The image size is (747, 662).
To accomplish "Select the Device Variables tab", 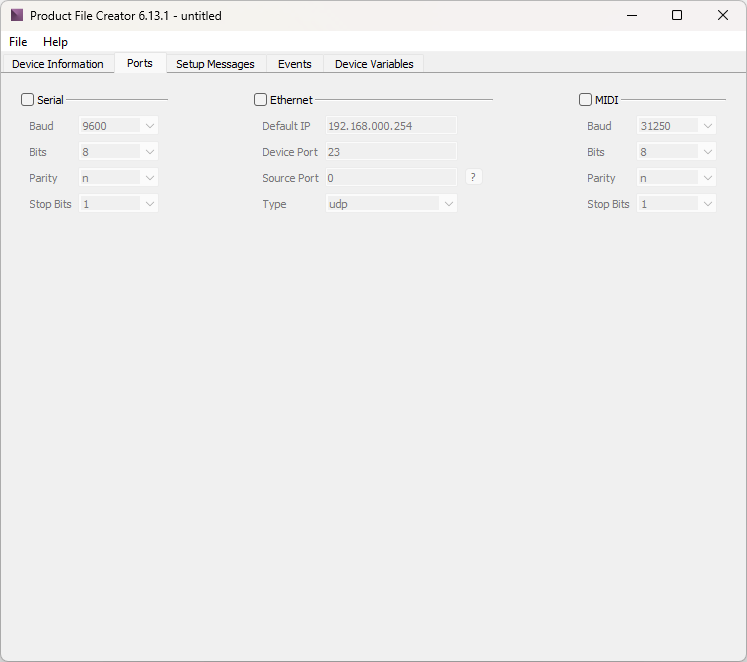I will click(x=373, y=64).
